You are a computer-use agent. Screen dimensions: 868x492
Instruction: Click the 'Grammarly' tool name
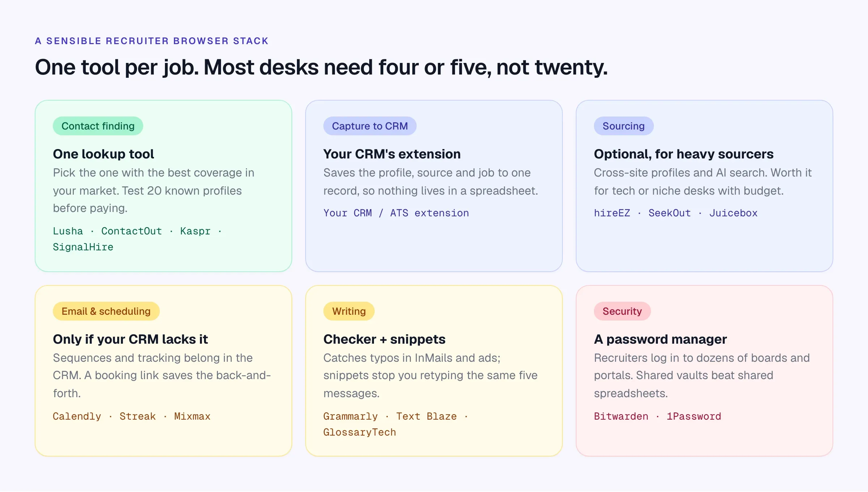350,416
